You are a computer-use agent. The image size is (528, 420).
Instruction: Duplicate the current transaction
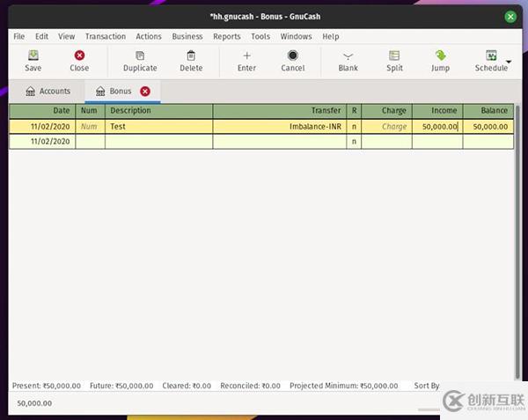(140, 61)
